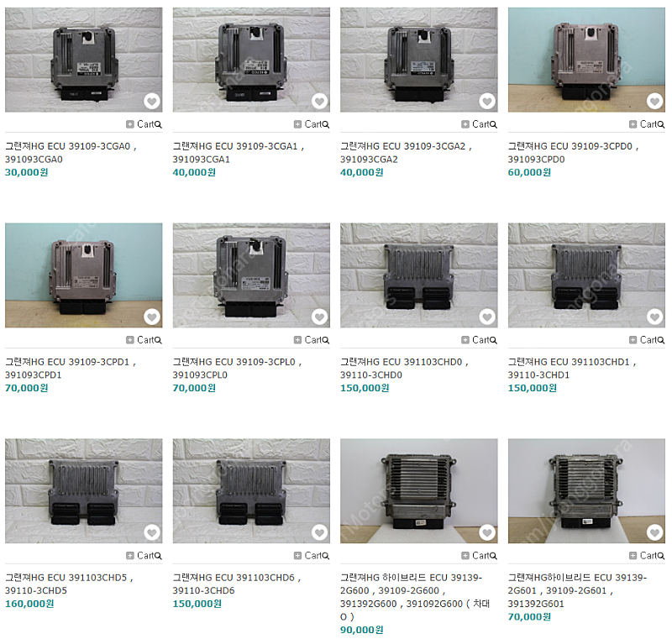
Task: Open thumbnail of 391103CHD1 ECU product
Action: point(586,275)
